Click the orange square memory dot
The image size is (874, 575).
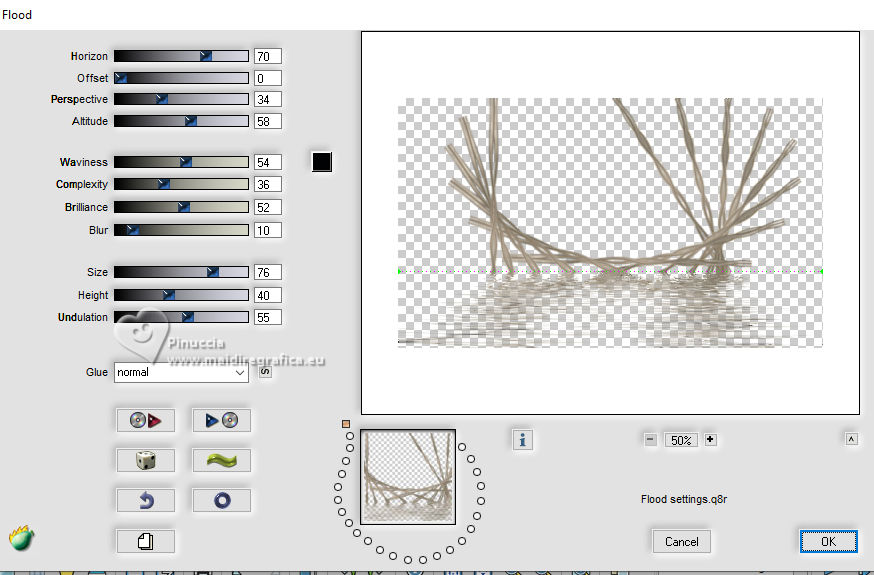[x=346, y=424]
